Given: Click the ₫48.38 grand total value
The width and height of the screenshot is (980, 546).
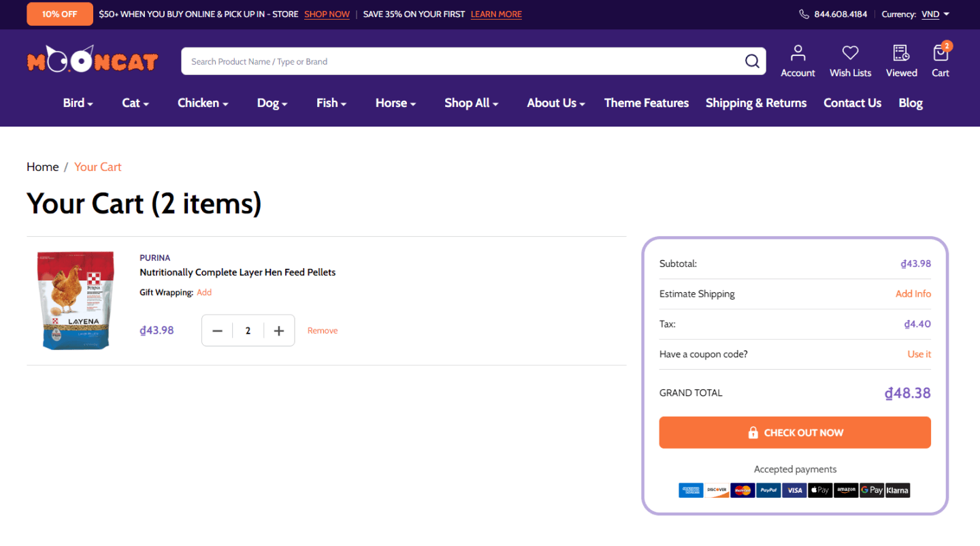Looking at the screenshot, I should point(908,393).
